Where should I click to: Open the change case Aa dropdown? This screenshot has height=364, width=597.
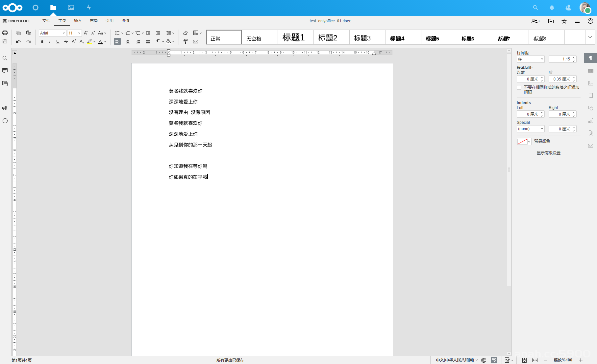pos(102,33)
